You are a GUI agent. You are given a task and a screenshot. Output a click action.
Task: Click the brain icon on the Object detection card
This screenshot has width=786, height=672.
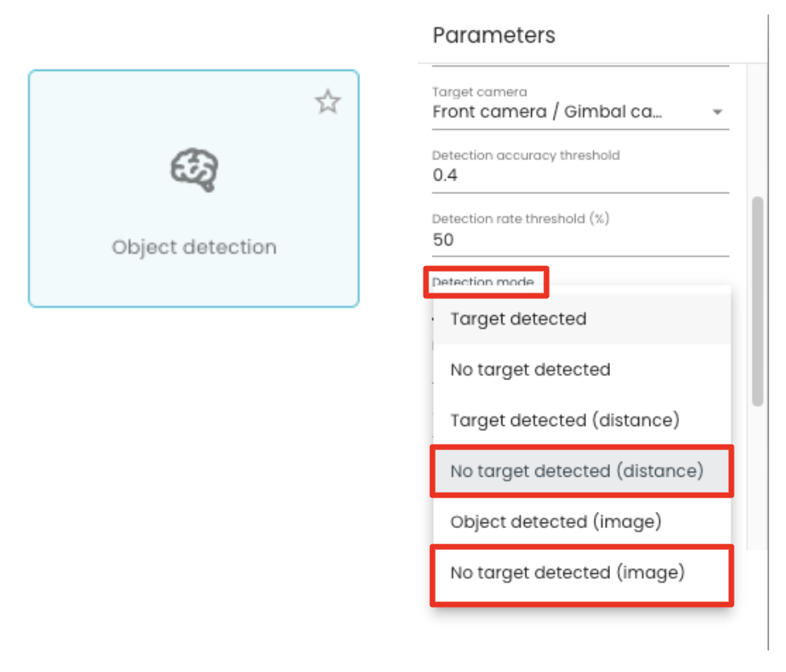[x=194, y=170]
